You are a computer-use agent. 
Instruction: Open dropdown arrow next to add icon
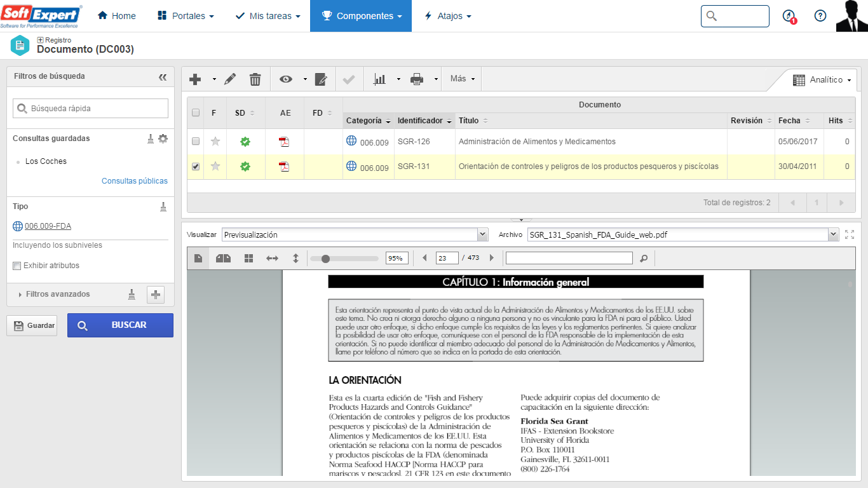click(214, 79)
